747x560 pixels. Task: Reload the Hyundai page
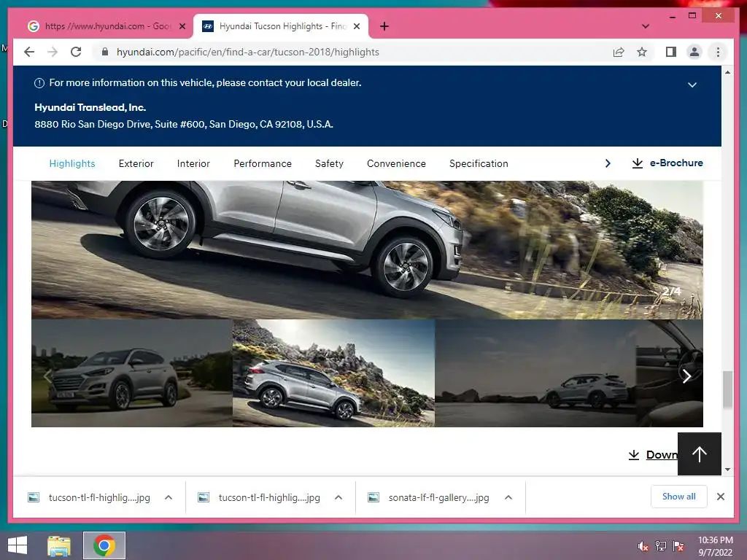76,52
